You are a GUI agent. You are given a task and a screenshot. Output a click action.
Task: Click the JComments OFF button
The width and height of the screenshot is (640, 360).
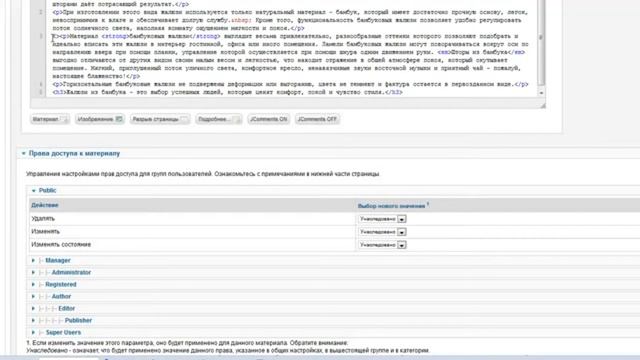click(x=317, y=119)
